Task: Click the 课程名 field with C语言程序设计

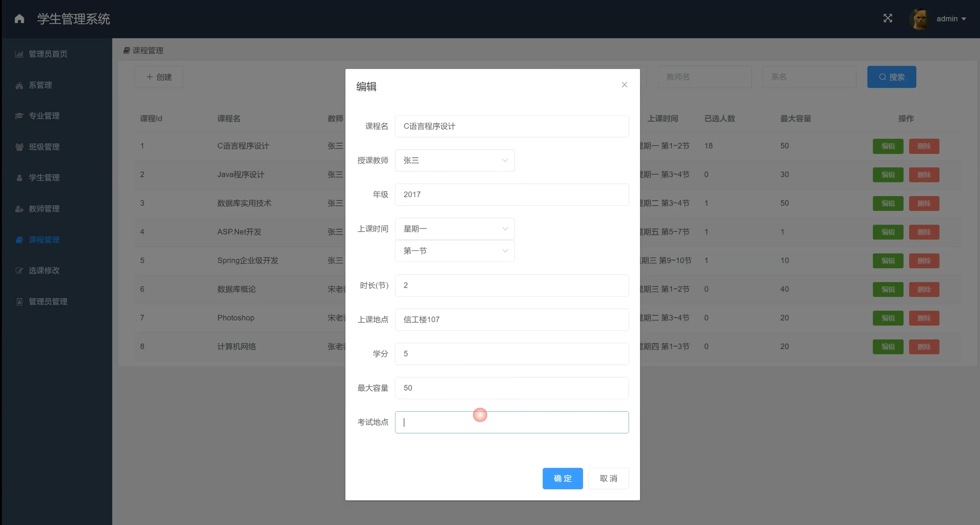Action: click(x=511, y=126)
